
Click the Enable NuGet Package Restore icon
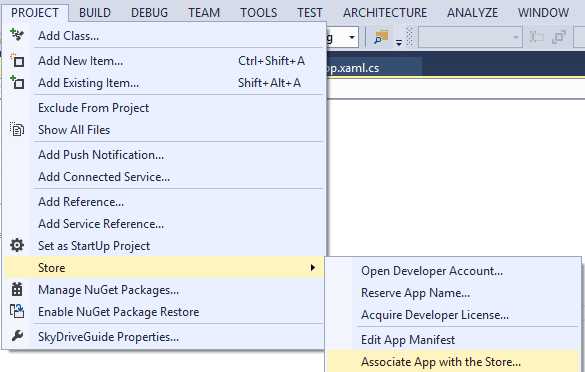[x=17, y=311]
